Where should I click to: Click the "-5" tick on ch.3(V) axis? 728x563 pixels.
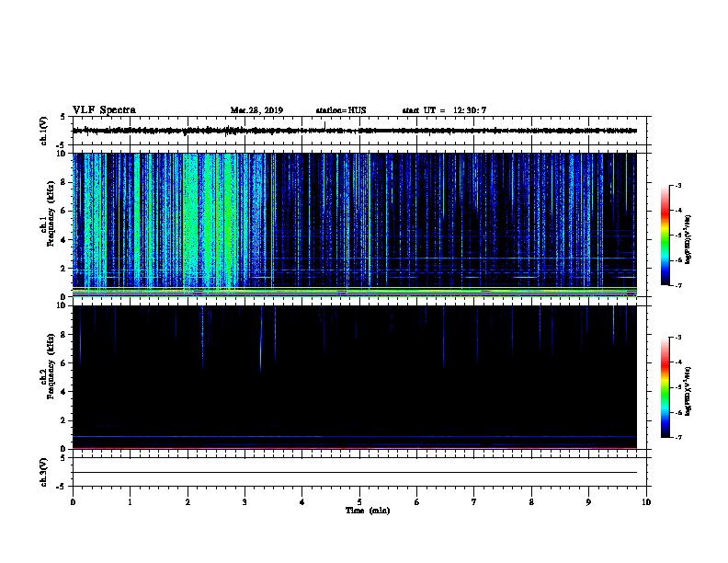(62, 487)
